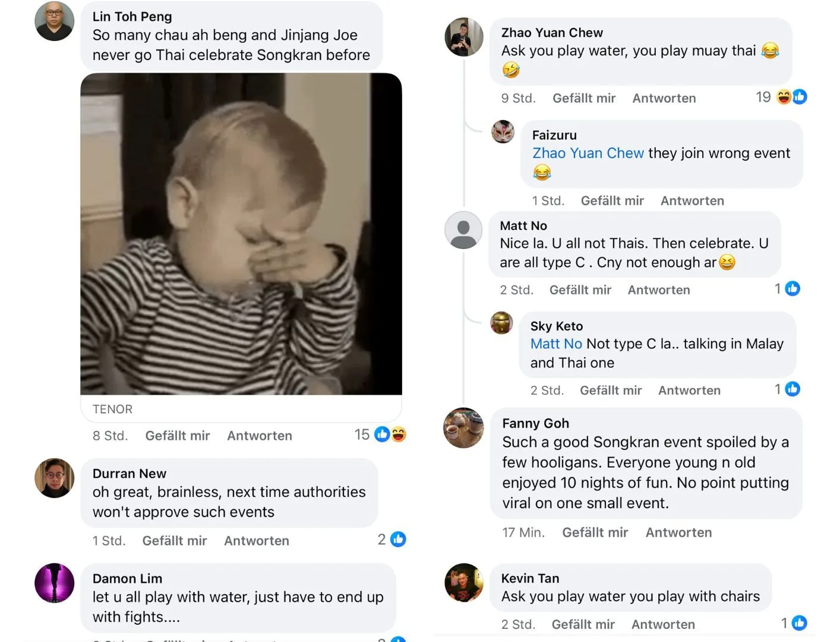Click Damon Lim's purple avatar
Viewport: 840px width, 642px height.
click(x=55, y=583)
